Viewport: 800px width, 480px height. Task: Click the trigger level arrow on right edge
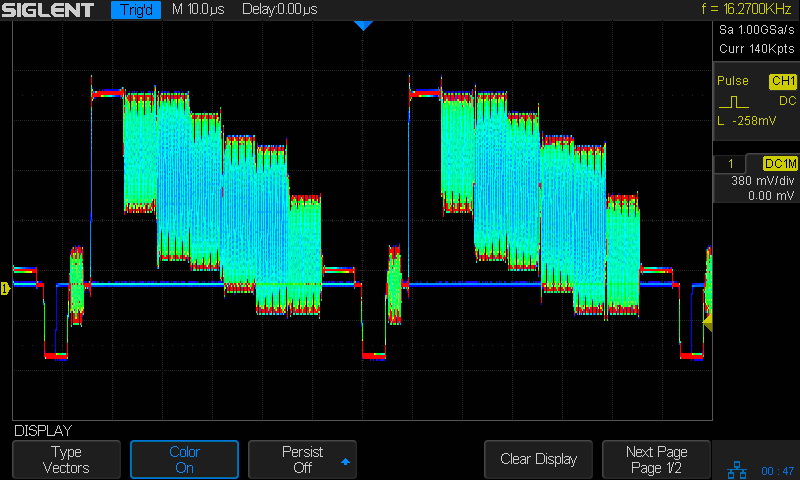point(707,322)
